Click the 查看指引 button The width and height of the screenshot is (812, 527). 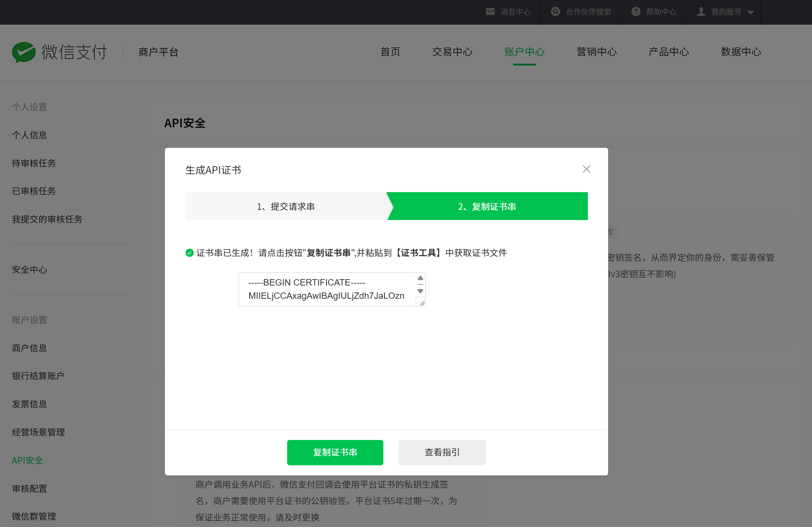pyautogui.click(x=442, y=452)
